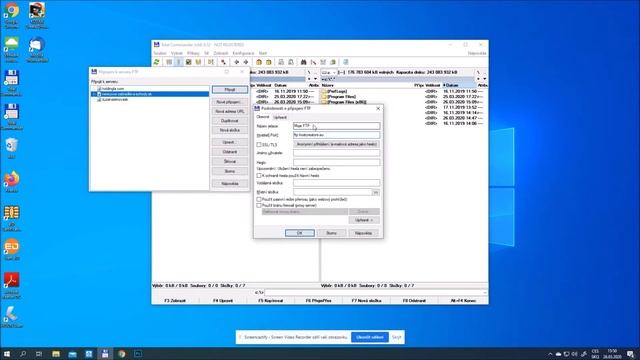This screenshot has width=640, height=360.
Task: Click Nové připojení button
Action: [x=230, y=102]
